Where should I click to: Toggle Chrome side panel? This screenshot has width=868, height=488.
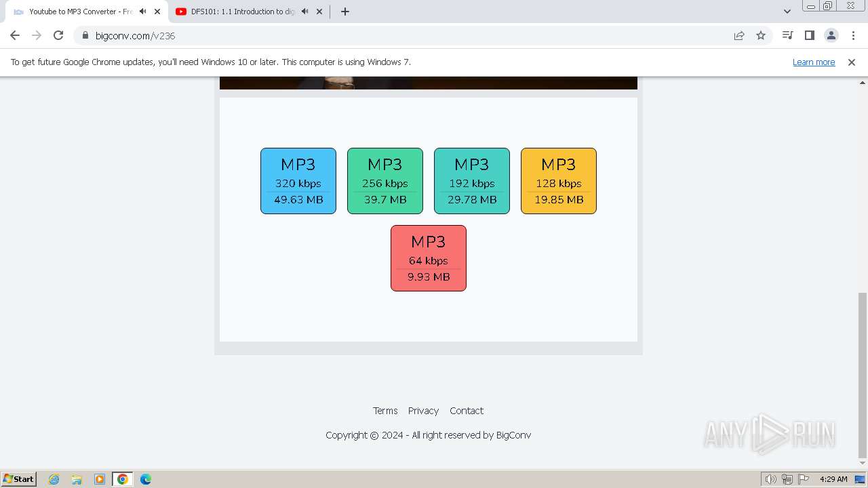[x=809, y=35]
